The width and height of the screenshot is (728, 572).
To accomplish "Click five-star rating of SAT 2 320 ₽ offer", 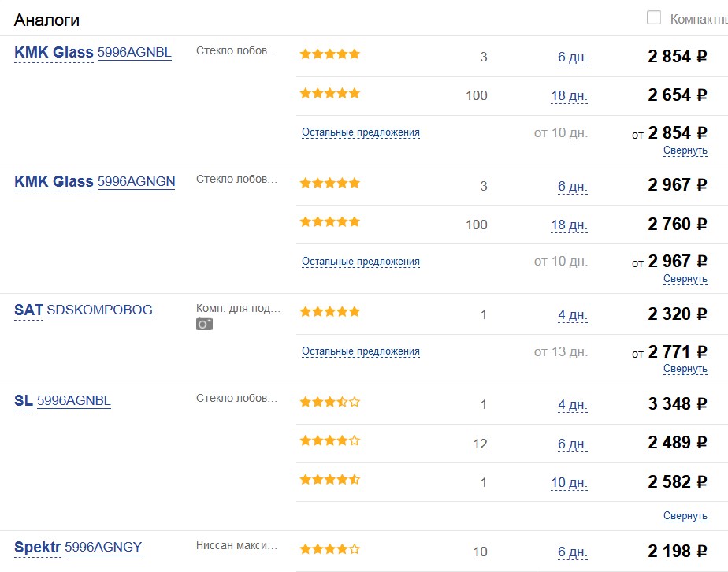I will pyautogui.click(x=329, y=312).
